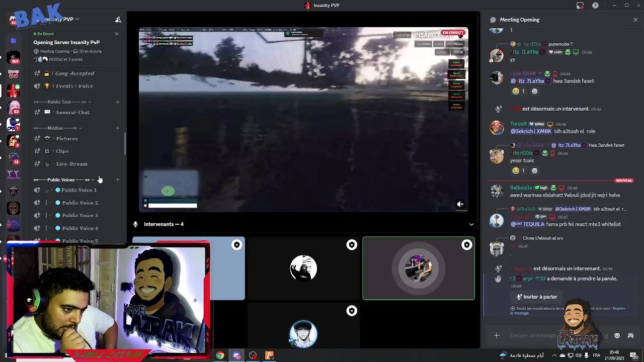The width and height of the screenshot is (644, 362).
Task: Click the Balboulla username in chat
Action: click(521, 188)
